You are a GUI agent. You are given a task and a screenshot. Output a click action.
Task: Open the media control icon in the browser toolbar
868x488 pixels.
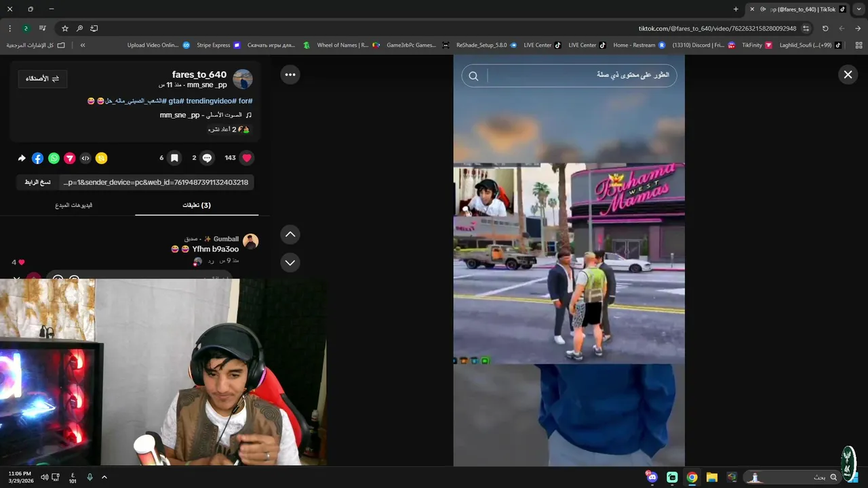tap(42, 28)
